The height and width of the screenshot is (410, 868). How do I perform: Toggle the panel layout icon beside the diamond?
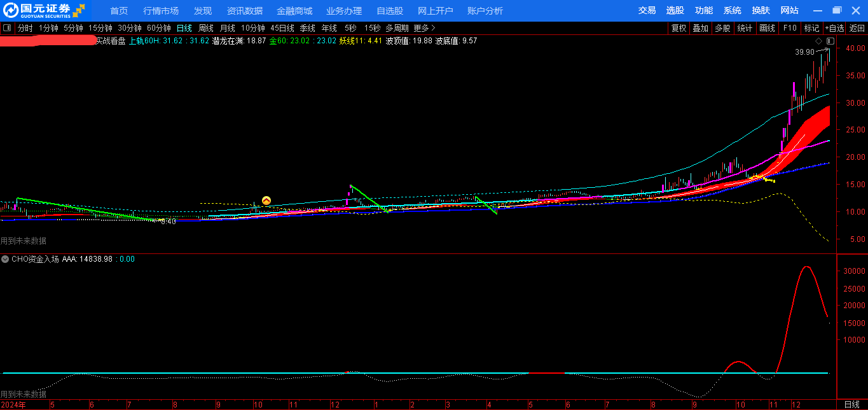[x=830, y=41]
